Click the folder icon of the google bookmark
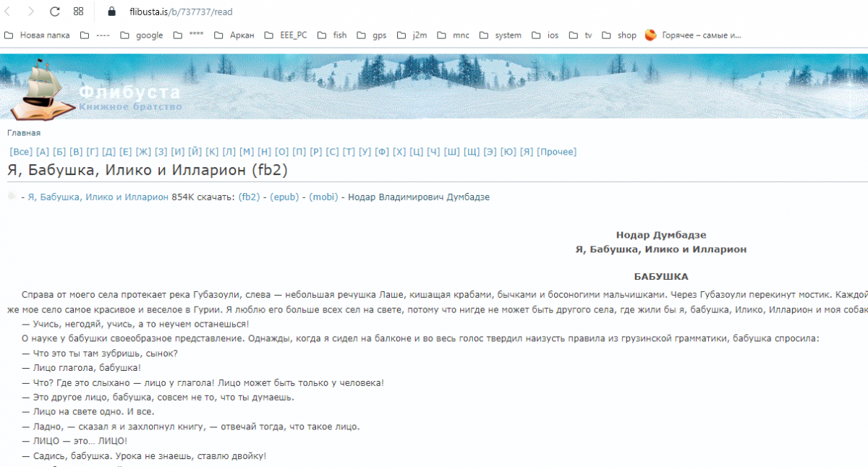Screen dimensions: 868x467 pyautogui.click(x=124, y=35)
